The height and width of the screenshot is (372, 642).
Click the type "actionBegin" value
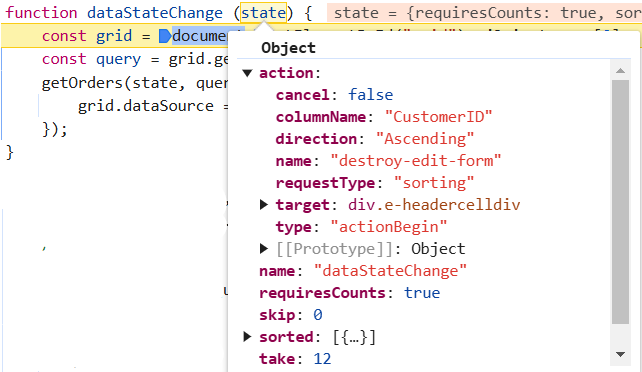pyautogui.click(x=389, y=227)
